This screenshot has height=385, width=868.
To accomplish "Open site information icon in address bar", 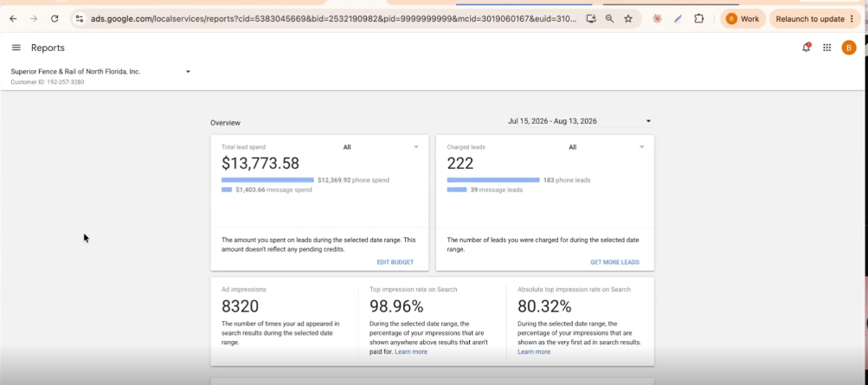I will pyautogui.click(x=80, y=19).
